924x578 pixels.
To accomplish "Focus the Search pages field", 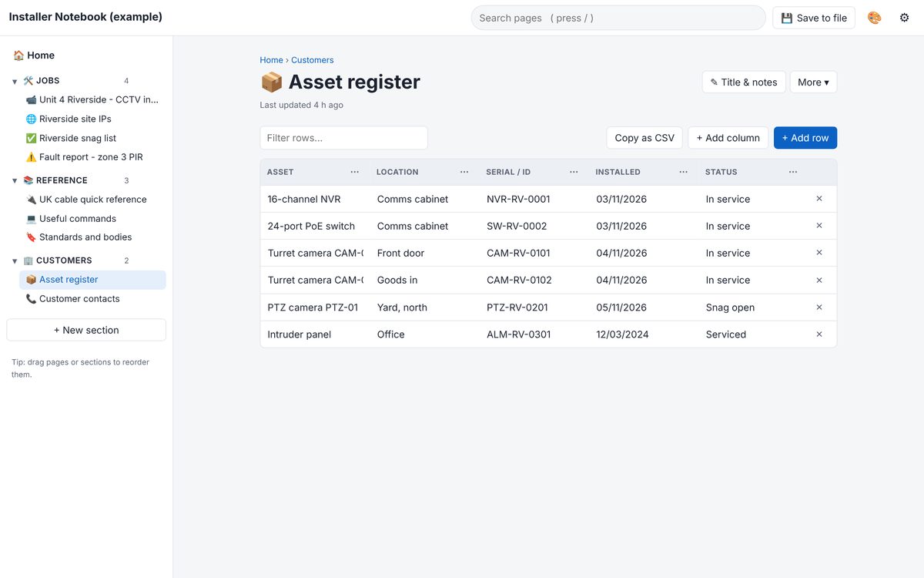I will tap(618, 18).
